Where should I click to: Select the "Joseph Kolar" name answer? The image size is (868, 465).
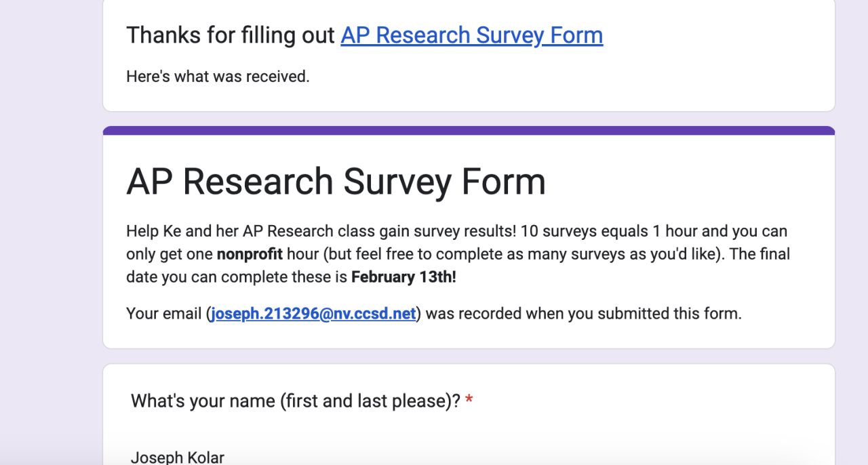177,457
